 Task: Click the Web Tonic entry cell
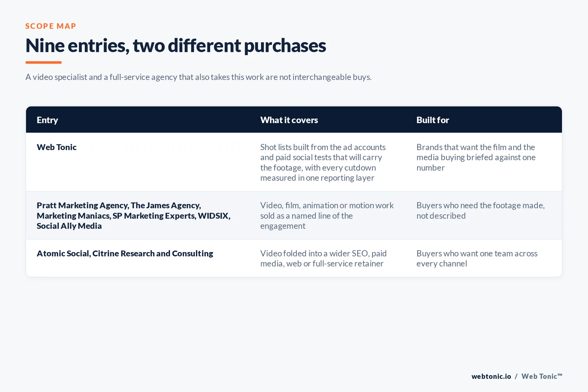pyautogui.click(x=57, y=147)
